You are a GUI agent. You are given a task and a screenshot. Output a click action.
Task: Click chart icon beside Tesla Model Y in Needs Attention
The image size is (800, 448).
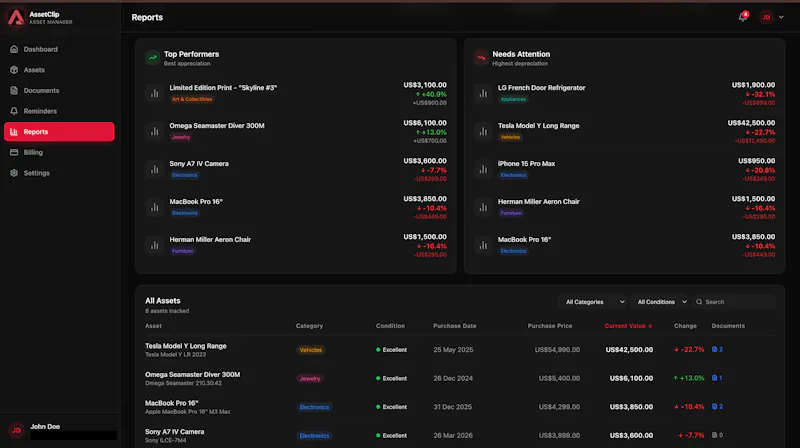(x=483, y=131)
